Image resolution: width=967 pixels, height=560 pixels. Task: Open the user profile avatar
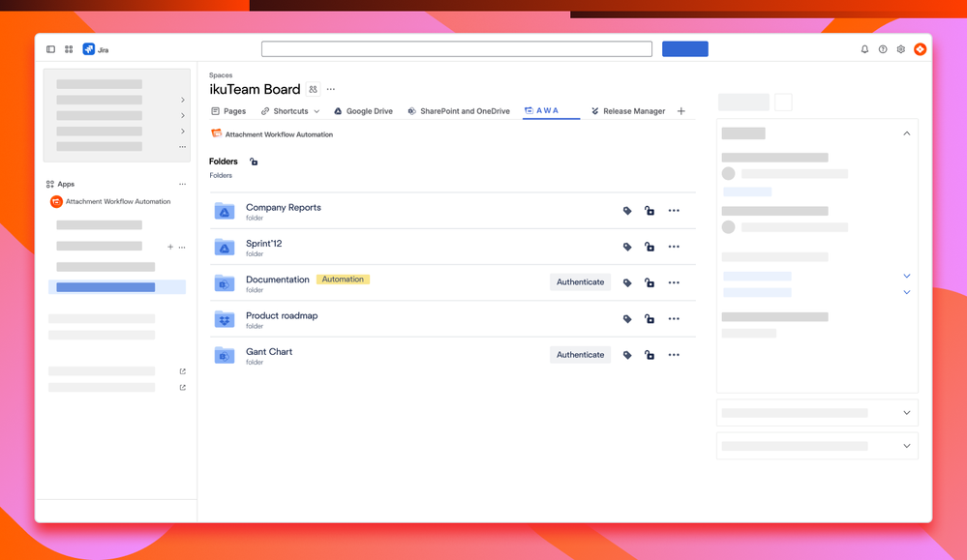pos(921,49)
